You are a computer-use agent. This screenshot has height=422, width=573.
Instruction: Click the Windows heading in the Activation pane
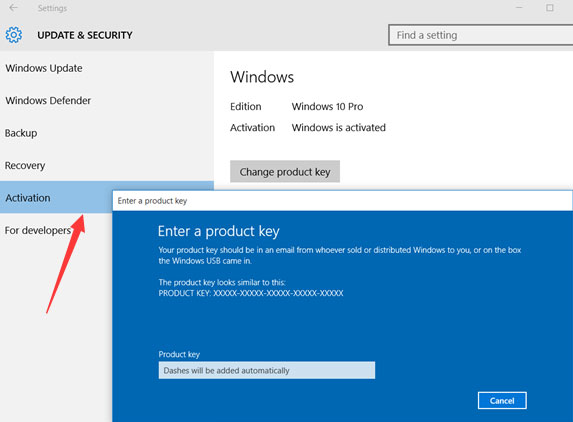click(262, 77)
